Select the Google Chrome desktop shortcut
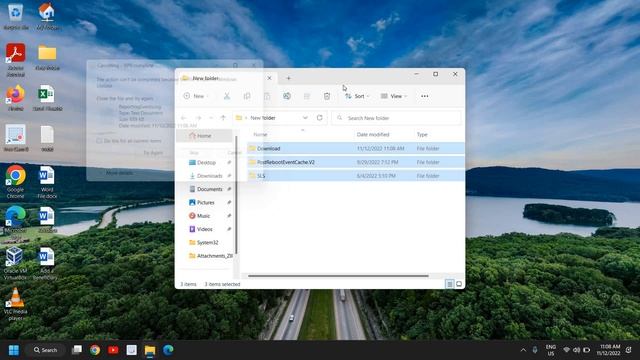 pyautogui.click(x=16, y=182)
